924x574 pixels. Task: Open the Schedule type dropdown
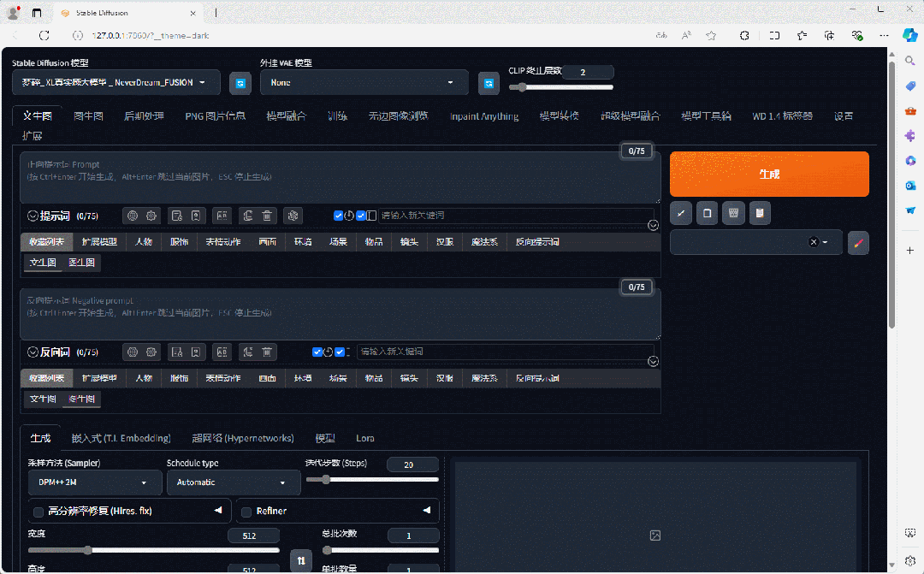coord(234,482)
